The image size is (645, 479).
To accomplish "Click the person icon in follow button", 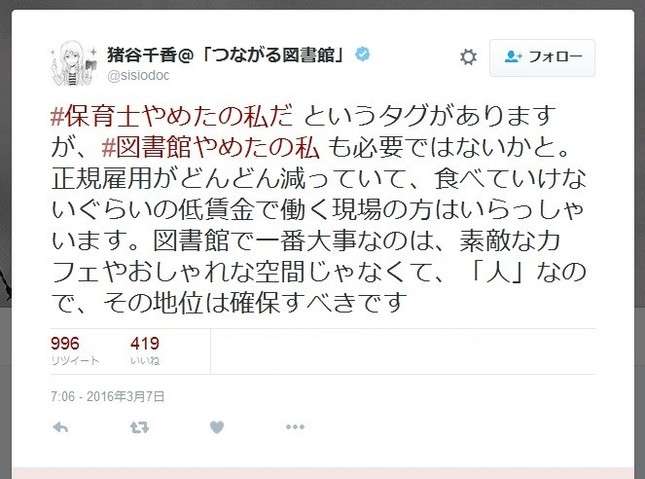I will pyautogui.click(x=513, y=56).
